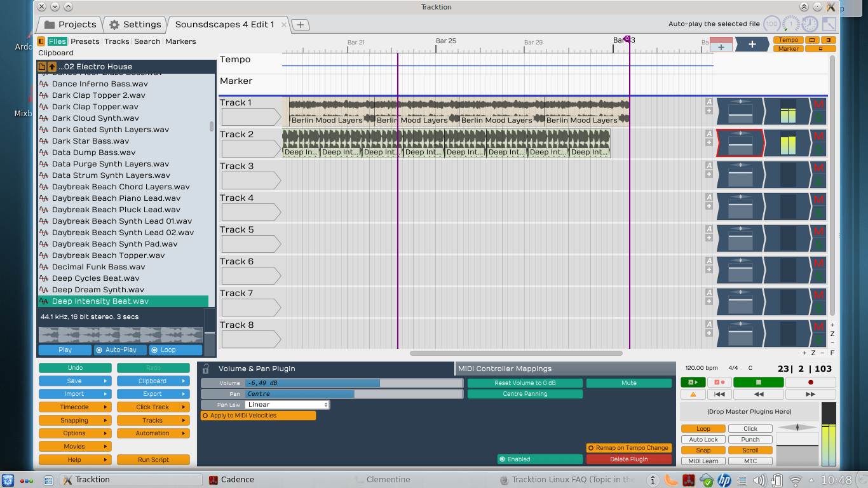This screenshot has width=868, height=488.
Task: Add new tab with plus button
Action: (301, 25)
